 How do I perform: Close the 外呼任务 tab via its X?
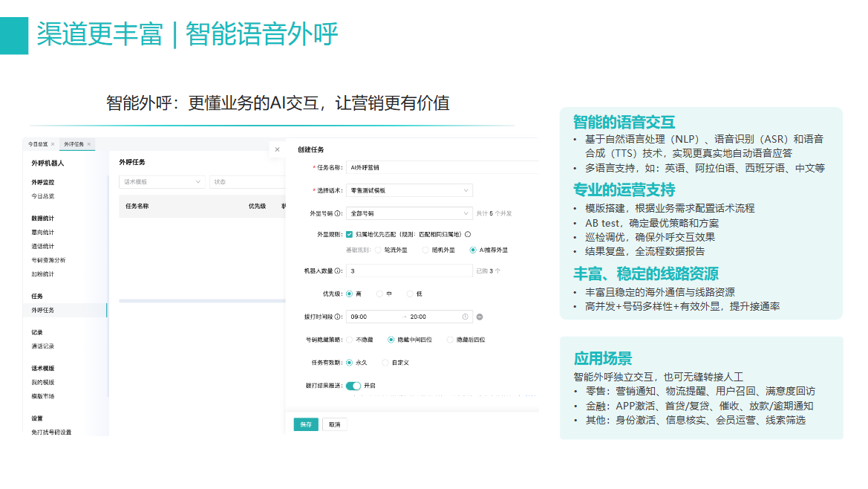pos(88,144)
